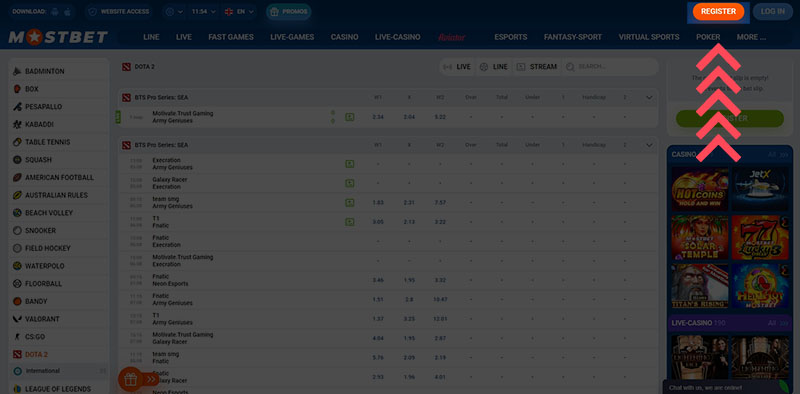Open the FANTASY-SPORT navigation tab

point(573,37)
